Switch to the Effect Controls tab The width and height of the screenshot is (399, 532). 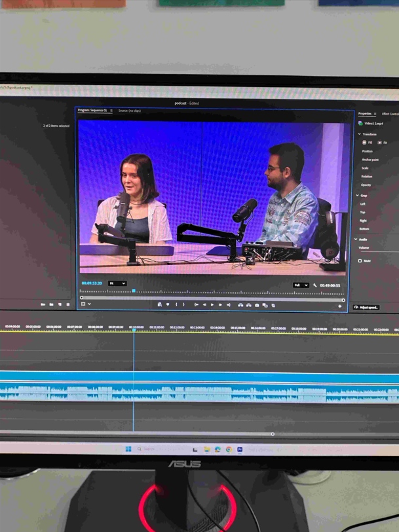click(x=390, y=114)
